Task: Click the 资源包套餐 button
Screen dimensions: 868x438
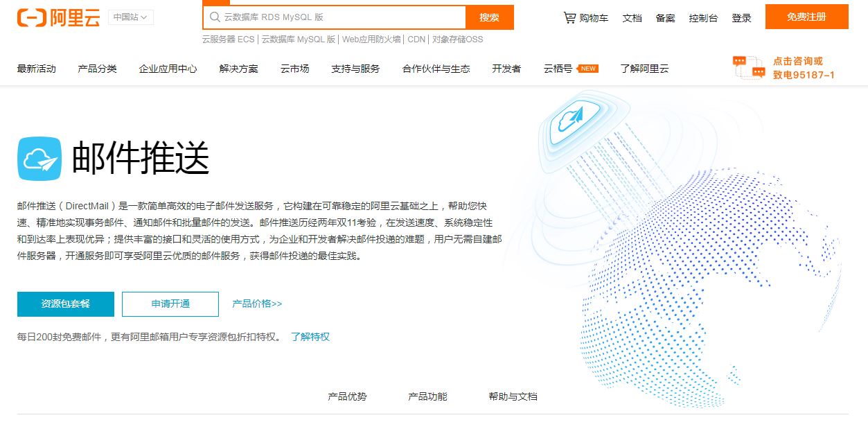Action: point(66,304)
